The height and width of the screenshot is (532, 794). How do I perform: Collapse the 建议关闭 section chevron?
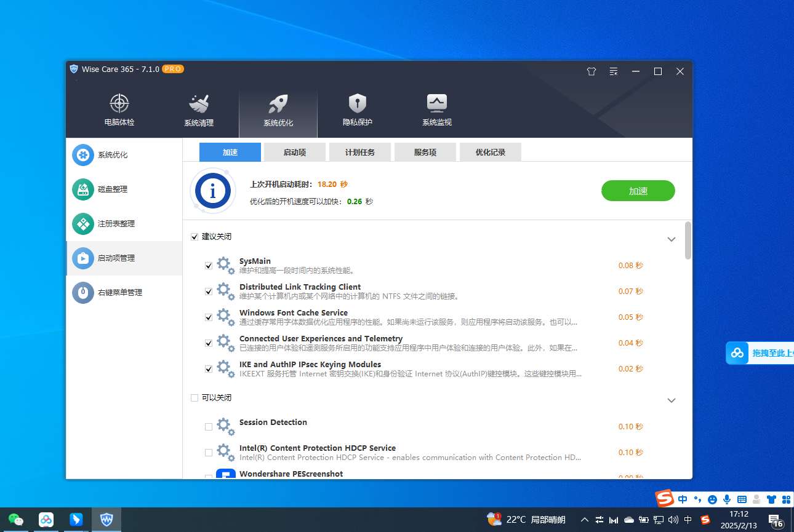pyautogui.click(x=672, y=239)
